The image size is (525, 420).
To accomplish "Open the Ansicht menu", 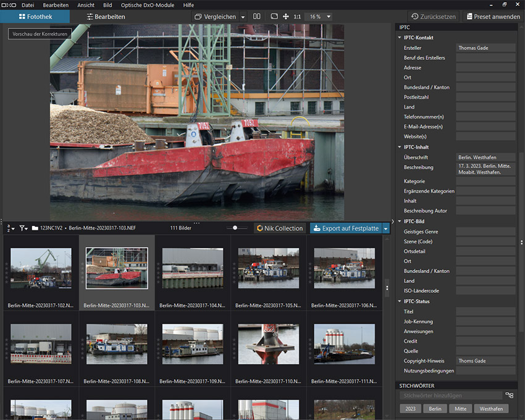I will 86,5.
